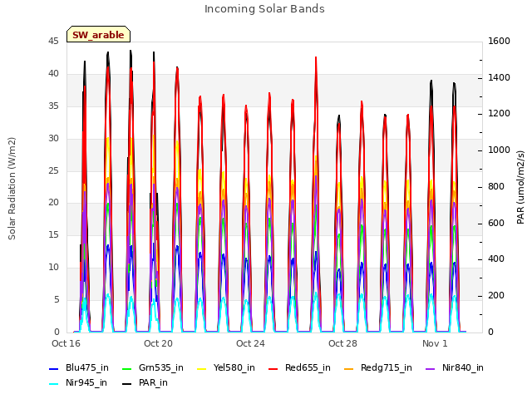Click the PAR_in legend color swatch
The image size is (532, 399).
pos(126,384)
